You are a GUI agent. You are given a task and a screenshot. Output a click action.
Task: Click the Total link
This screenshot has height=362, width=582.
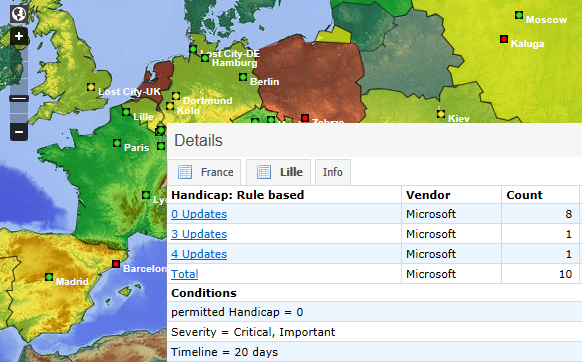(x=184, y=274)
